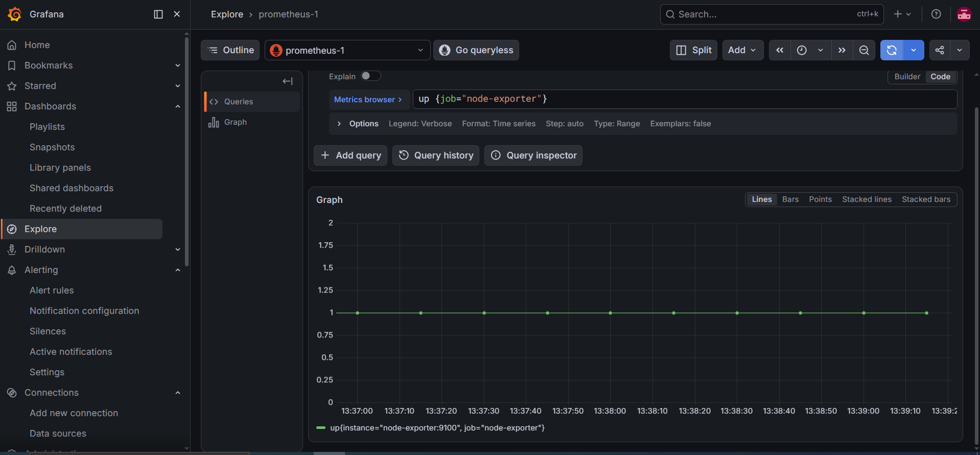Click the Grafana logo icon

[15, 14]
